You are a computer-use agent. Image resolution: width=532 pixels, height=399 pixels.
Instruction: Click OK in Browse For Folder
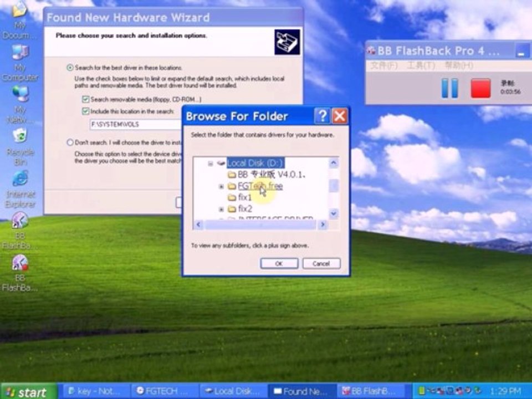coord(279,264)
